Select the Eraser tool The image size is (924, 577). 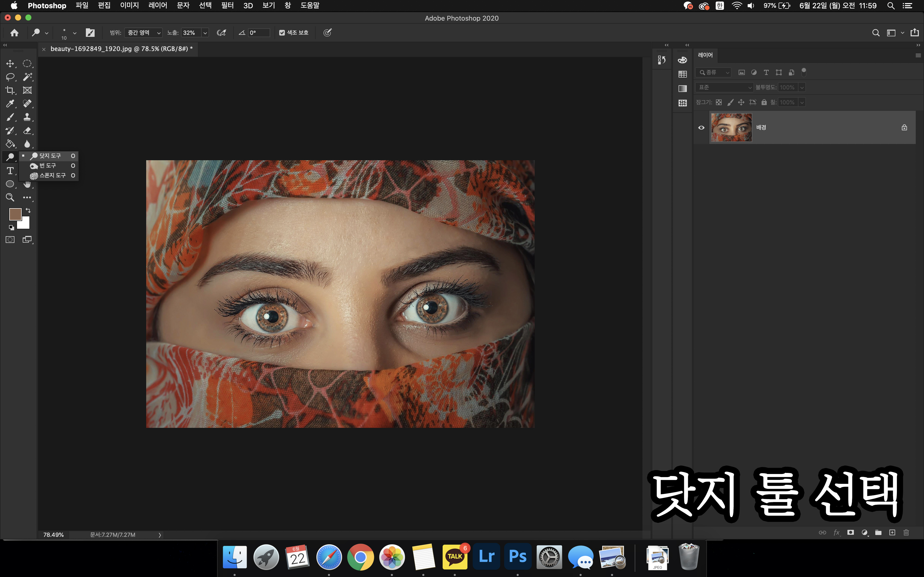pos(27,131)
